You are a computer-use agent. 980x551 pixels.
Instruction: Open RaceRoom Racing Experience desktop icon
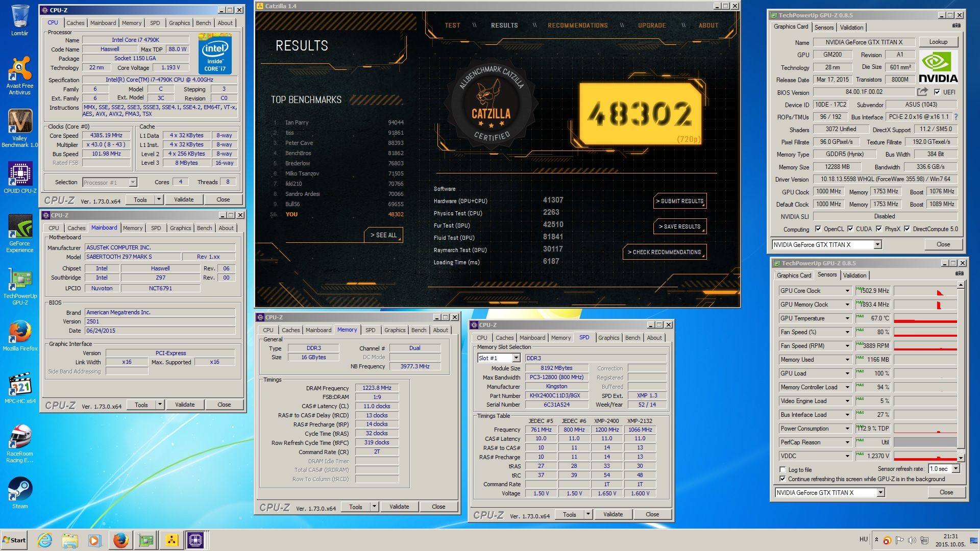(19, 444)
